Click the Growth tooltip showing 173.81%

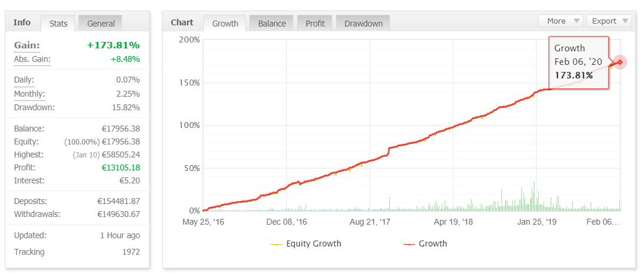click(x=577, y=62)
